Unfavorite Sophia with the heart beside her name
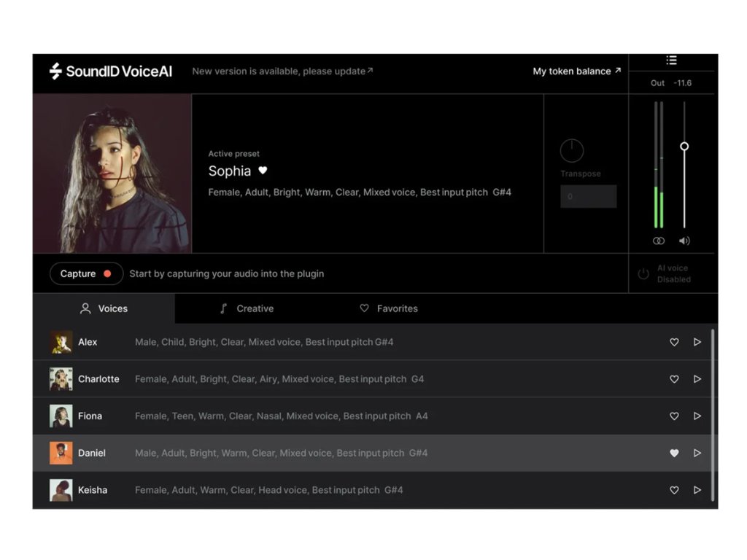The image size is (747, 560). coord(263,171)
